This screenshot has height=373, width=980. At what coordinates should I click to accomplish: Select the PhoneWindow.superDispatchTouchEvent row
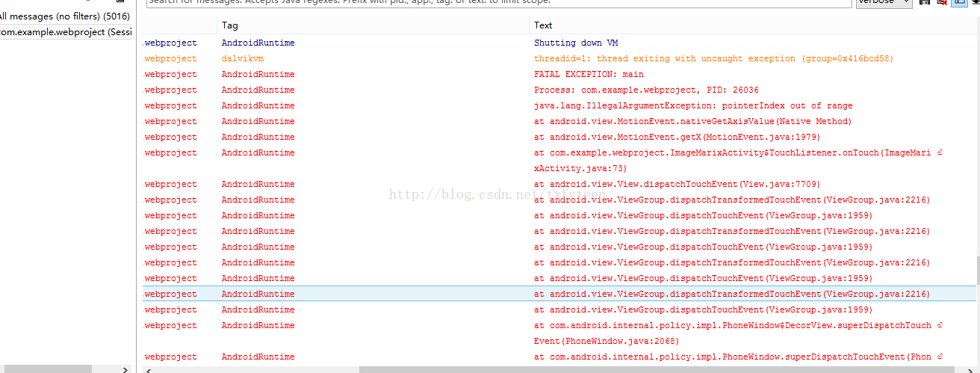pos(559,357)
